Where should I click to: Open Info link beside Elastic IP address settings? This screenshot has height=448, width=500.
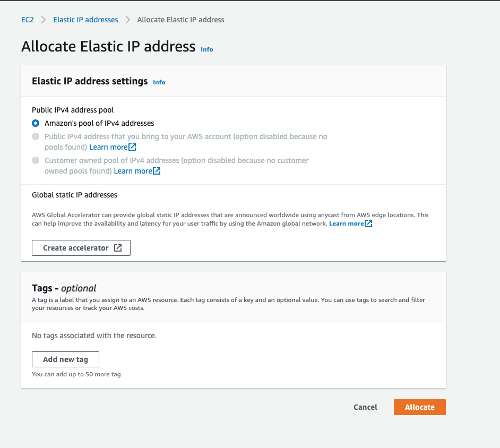click(x=159, y=82)
